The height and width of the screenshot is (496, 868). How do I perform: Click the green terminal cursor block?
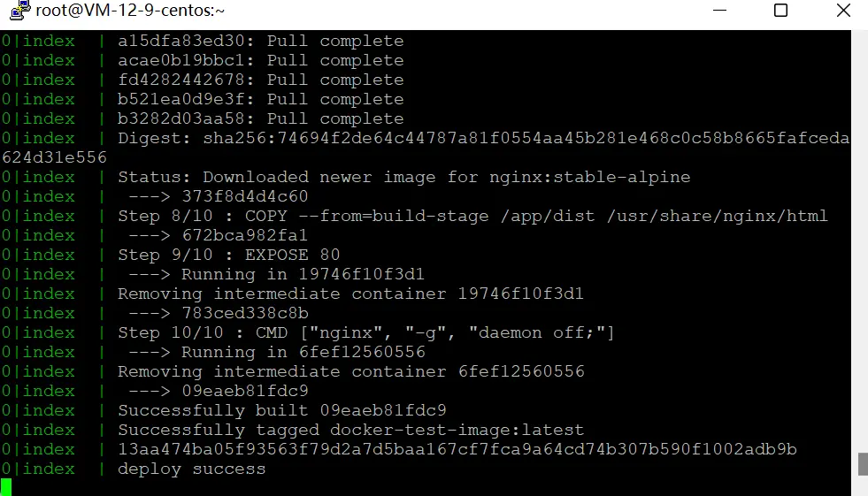[x=6, y=487]
